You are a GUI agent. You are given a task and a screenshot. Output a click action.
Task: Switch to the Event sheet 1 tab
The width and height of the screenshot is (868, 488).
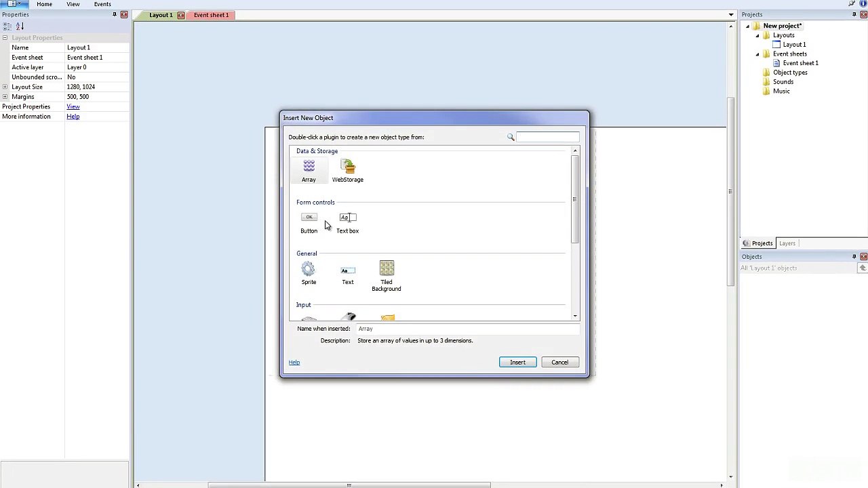tap(211, 15)
